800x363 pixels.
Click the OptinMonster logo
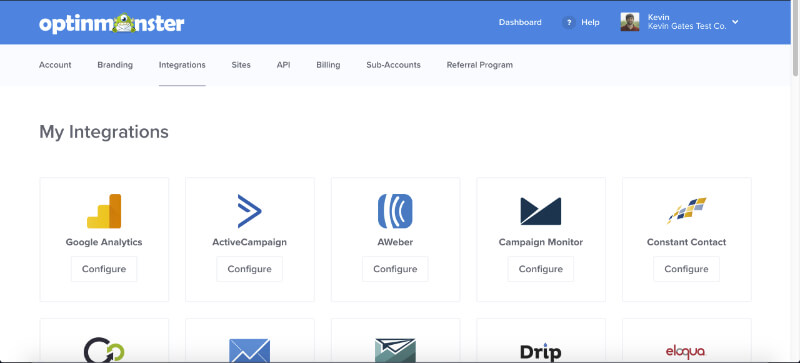(112, 23)
